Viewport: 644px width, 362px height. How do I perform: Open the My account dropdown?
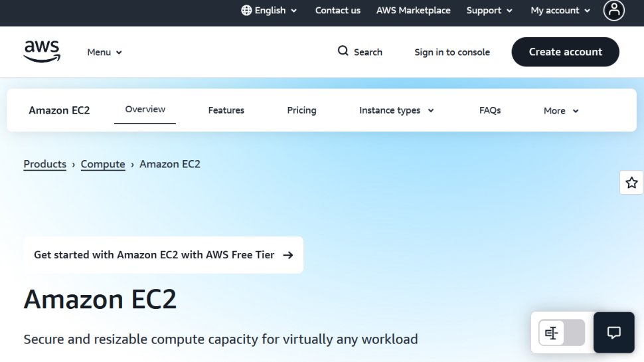click(x=560, y=11)
